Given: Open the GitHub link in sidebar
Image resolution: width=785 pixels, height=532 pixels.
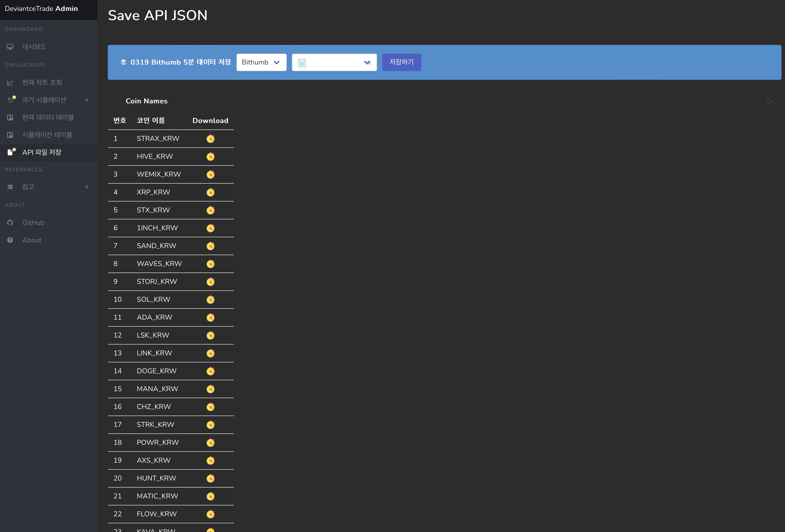Looking at the screenshot, I should click(33, 222).
